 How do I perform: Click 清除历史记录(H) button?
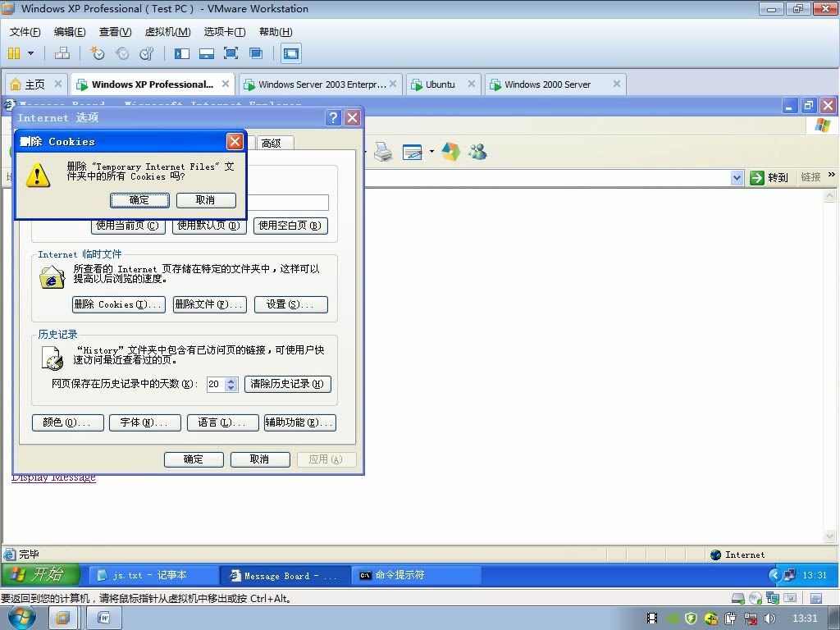tap(288, 384)
